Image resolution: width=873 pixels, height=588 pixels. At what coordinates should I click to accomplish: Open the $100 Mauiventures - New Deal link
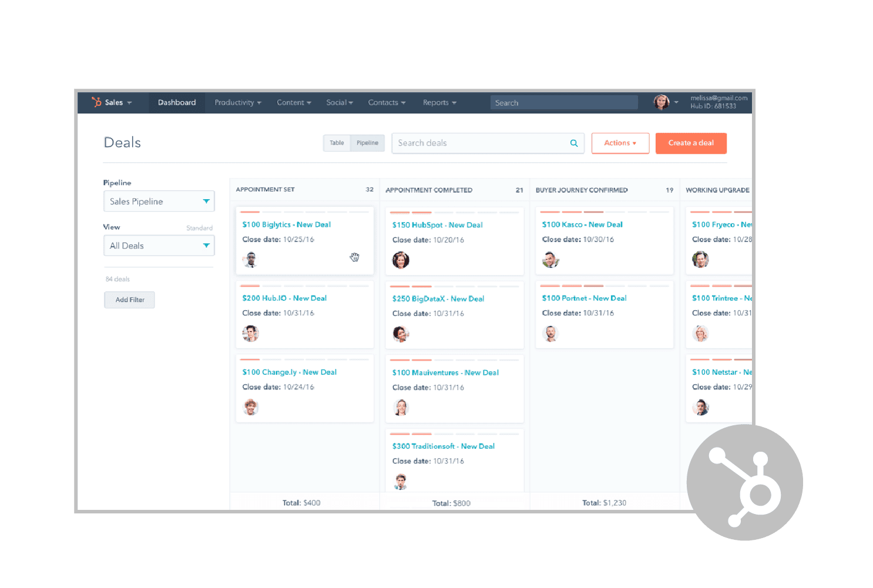click(x=445, y=373)
